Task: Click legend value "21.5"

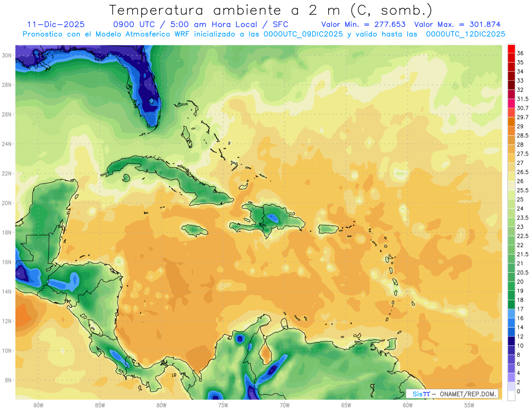Action: 523,254
